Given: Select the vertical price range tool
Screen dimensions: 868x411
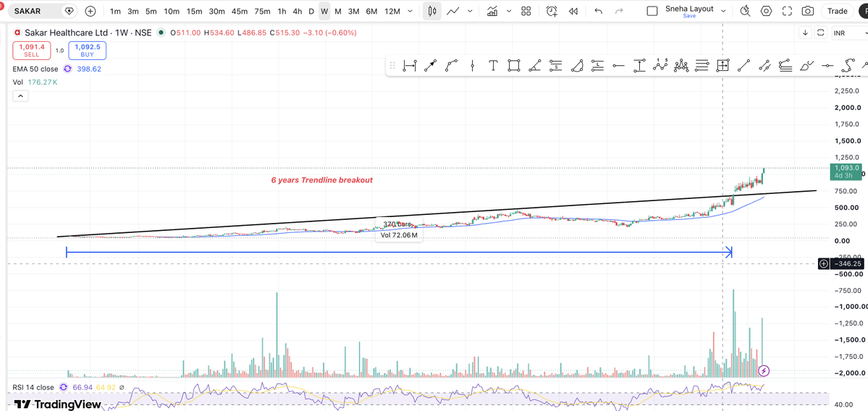Looking at the screenshot, I should tap(639, 66).
